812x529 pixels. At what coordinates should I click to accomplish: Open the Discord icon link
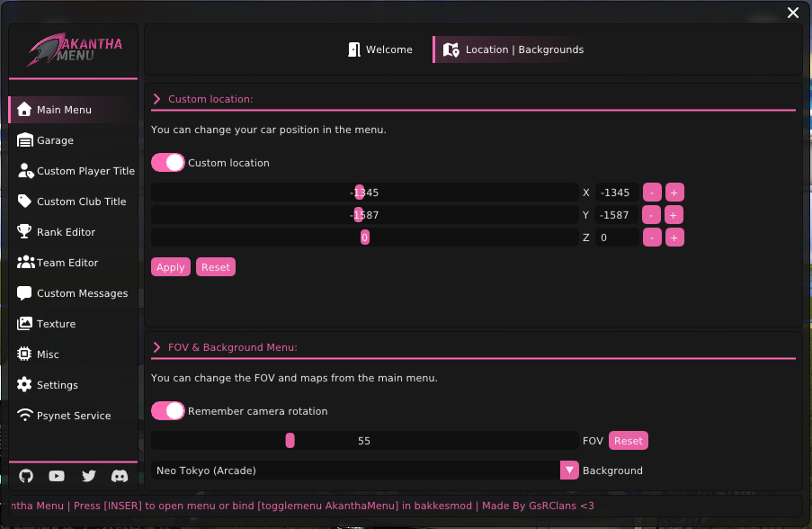pyautogui.click(x=119, y=476)
